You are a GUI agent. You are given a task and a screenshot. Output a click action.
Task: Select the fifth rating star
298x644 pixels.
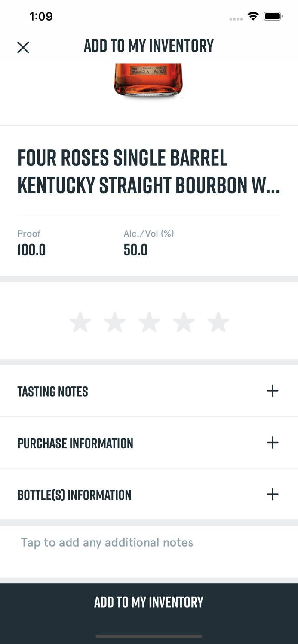point(218,321)
